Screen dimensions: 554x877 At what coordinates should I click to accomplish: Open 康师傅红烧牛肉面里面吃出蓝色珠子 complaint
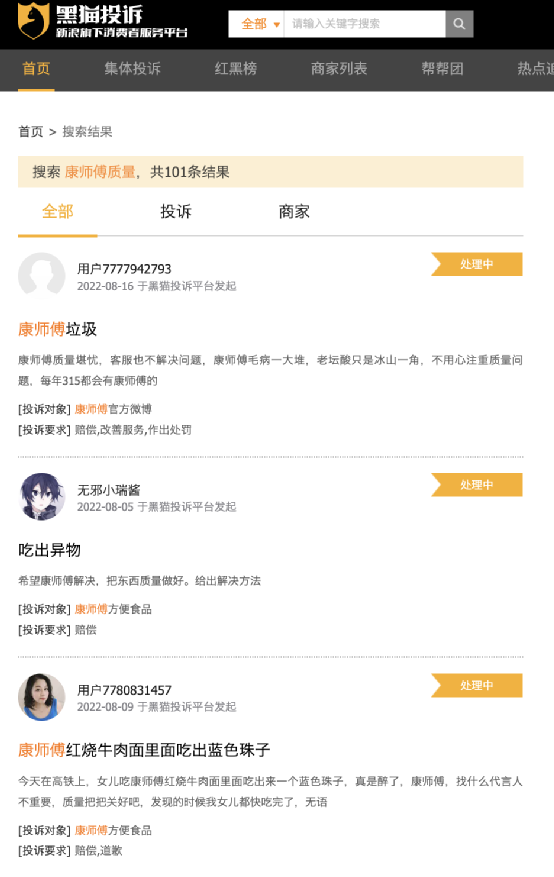point(144,750)
